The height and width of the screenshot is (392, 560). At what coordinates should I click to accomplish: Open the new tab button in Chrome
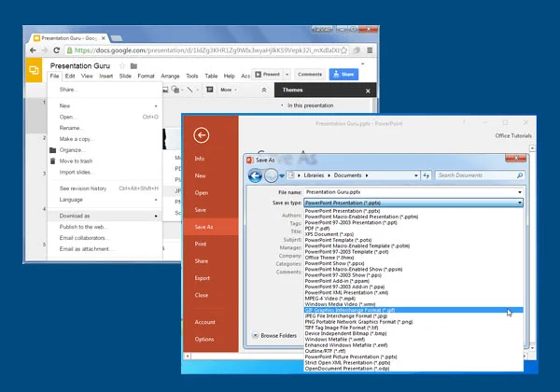coord(116,38)
